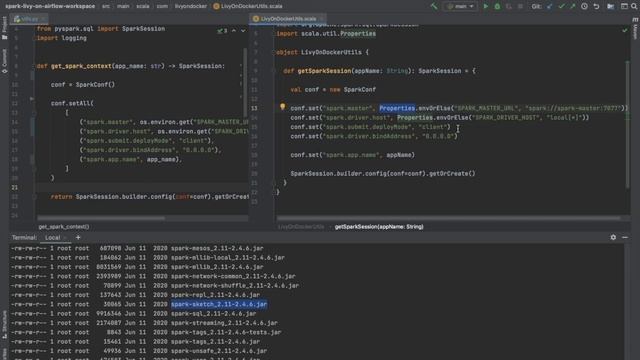The image size is (640, 360).
Task: Click the 'com' breadcrumb in navigation bar
Action: click(162, 6)
